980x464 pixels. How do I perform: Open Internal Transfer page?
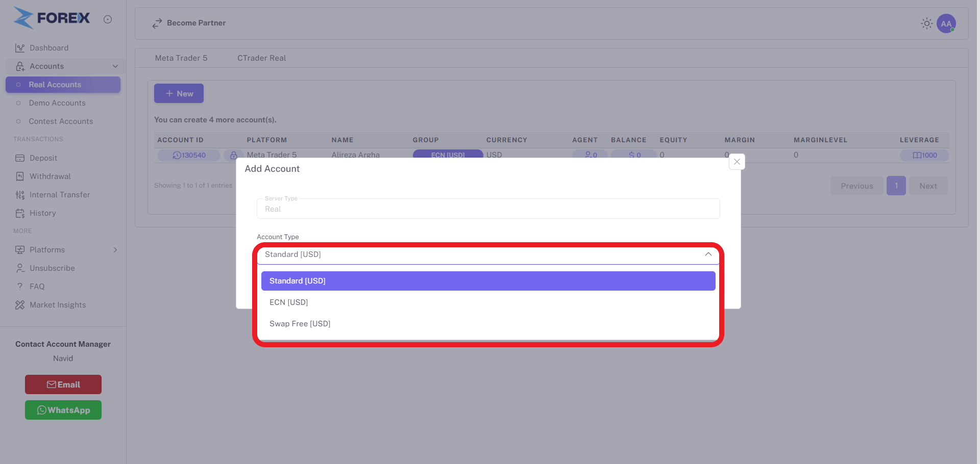click(59, 195)
